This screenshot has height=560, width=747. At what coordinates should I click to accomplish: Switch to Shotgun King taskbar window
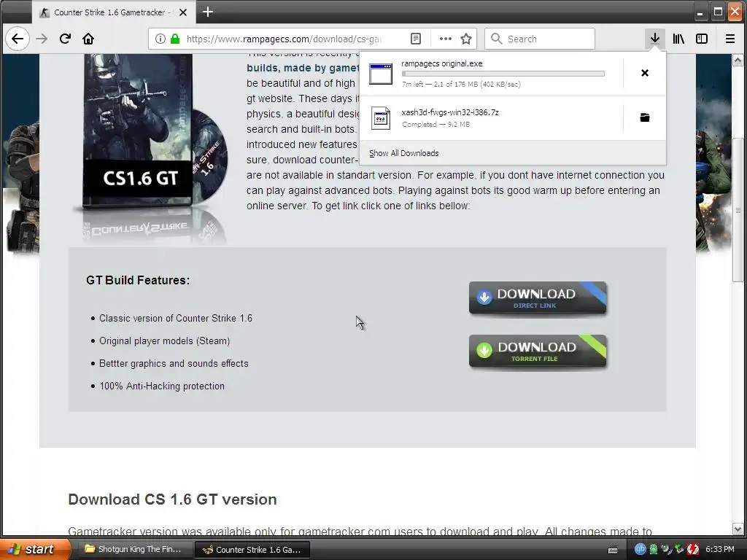click(134, 550)
